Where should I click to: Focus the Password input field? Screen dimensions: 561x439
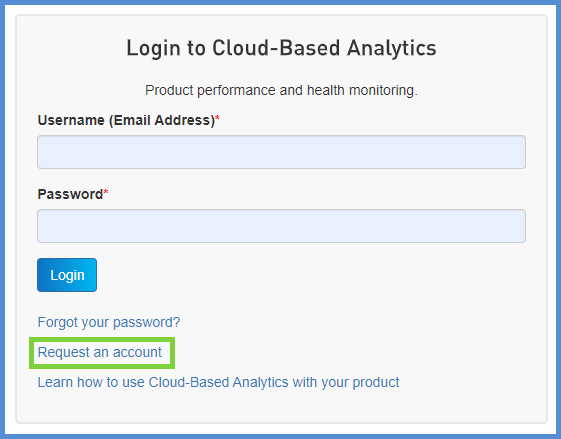[281, 226]
